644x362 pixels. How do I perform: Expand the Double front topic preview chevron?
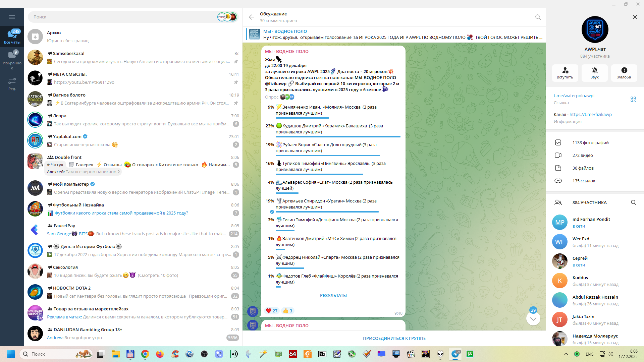click(119, 172)
